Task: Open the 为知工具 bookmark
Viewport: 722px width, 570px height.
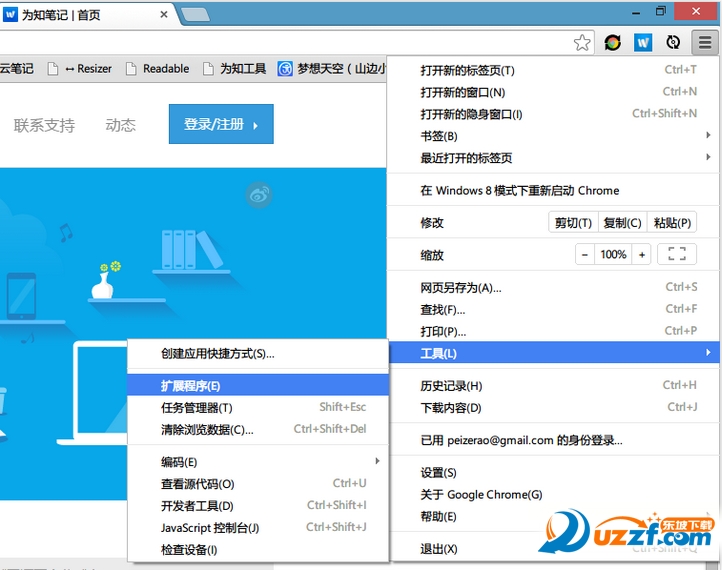Action: point(235,69)
